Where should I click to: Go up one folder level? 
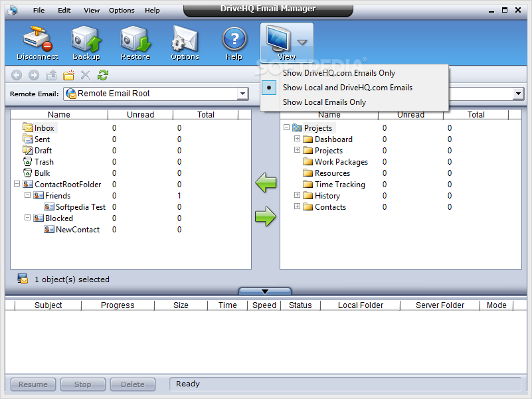pos(51,75)
